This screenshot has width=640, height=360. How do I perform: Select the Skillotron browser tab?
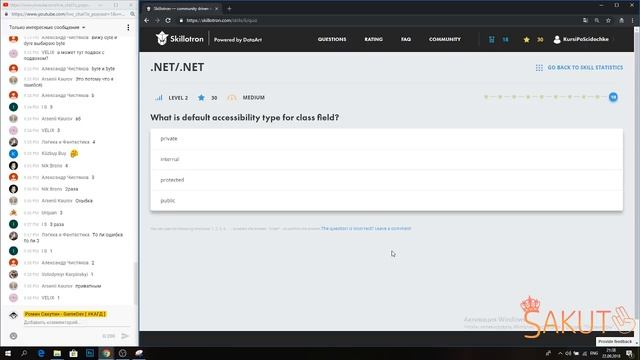pos(182,9)
